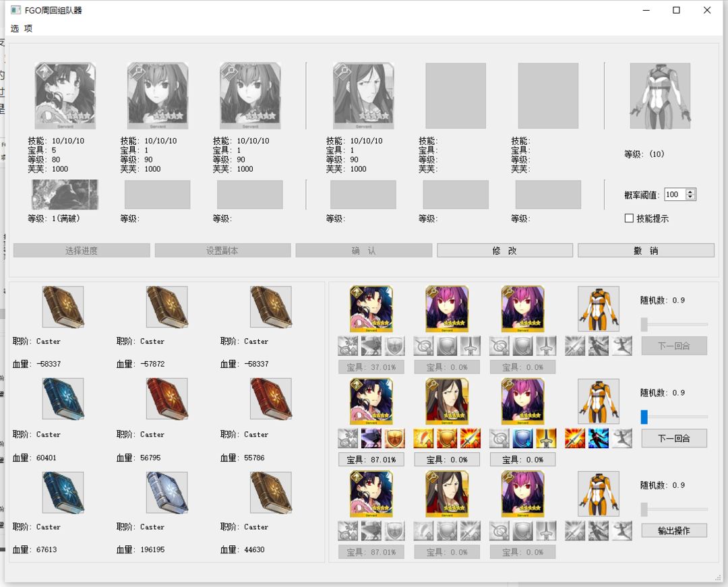This screenshot has width=728, height=587.
Task: Click the greyed 下一回合 button in first turn row
Action: click(x=674, y=346)
